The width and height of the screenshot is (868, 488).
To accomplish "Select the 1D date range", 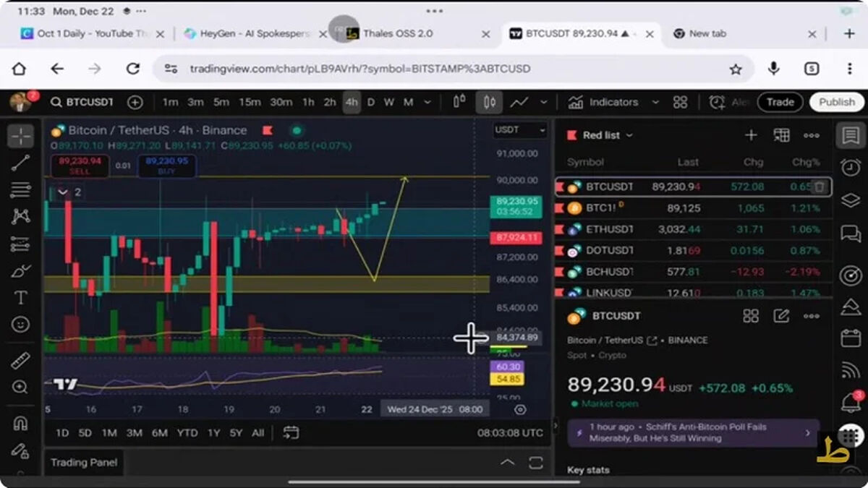I will click(62, 433).
